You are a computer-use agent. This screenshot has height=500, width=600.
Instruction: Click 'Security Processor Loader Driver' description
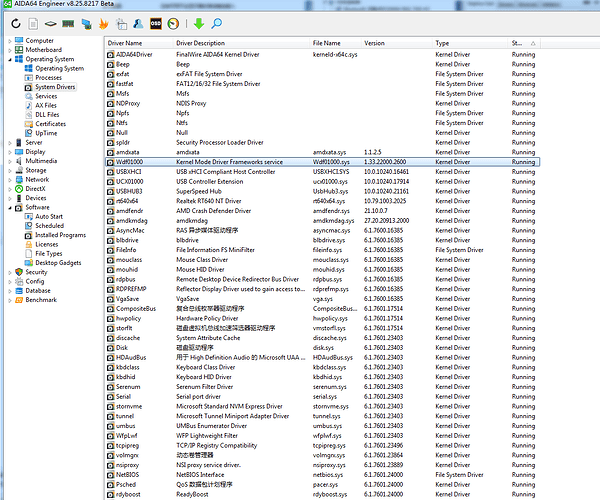pyautogui.click(x=220, y=143)
